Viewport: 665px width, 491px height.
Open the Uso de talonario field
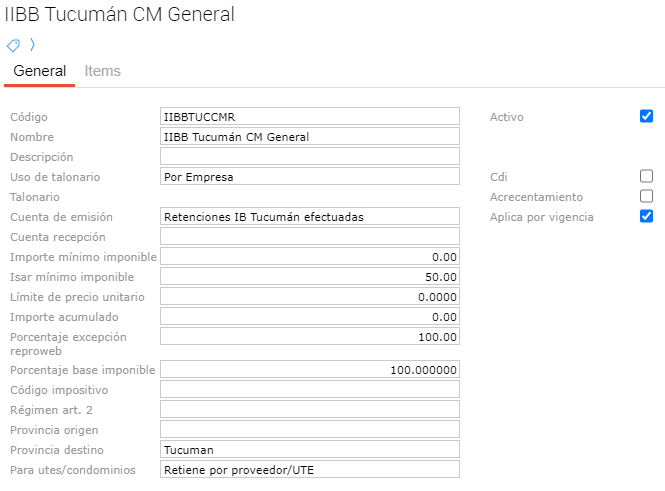point(309,176)
